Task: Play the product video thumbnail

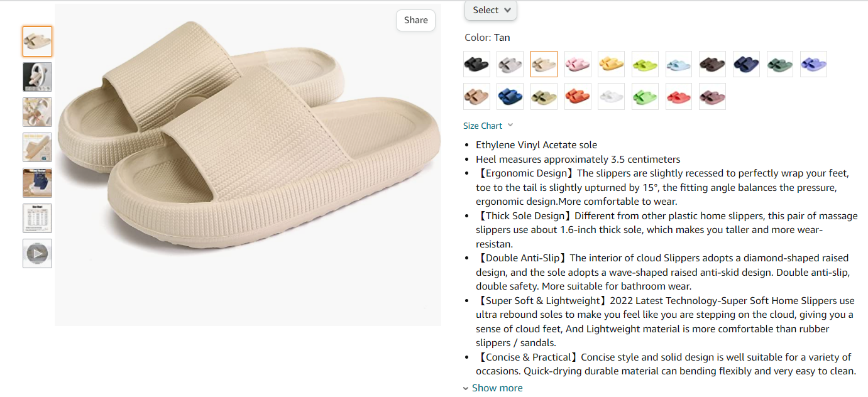Action: pyautogui.click(x=37, y=253)
